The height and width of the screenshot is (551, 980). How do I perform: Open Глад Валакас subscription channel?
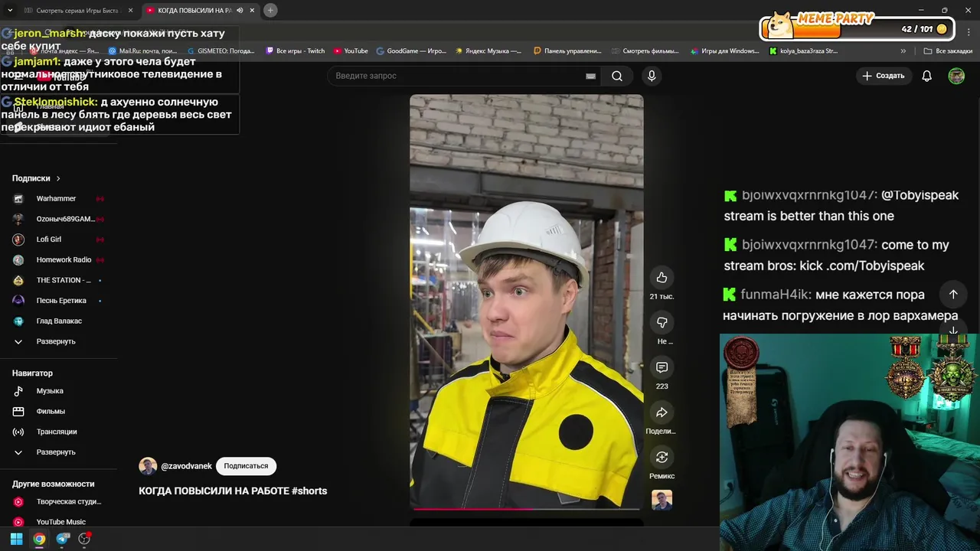[57, 321]
